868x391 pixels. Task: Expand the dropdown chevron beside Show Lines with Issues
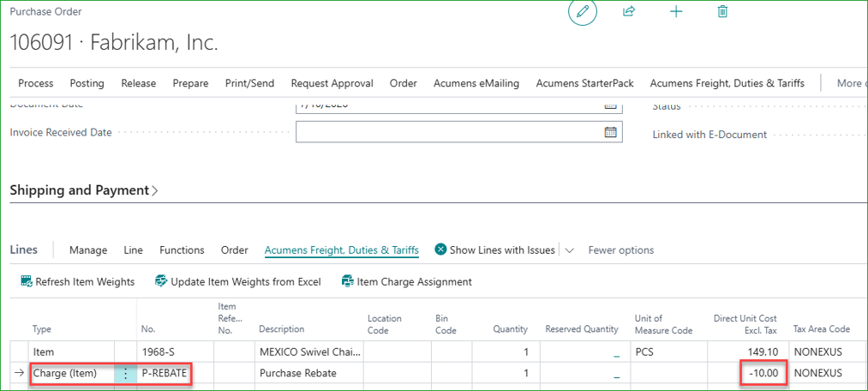coord(569,250)
